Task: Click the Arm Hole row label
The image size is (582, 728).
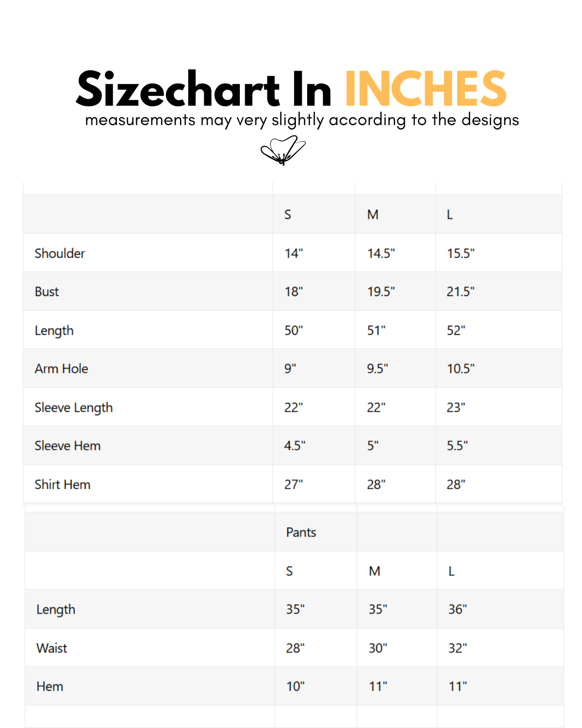Action: (61, 369)
